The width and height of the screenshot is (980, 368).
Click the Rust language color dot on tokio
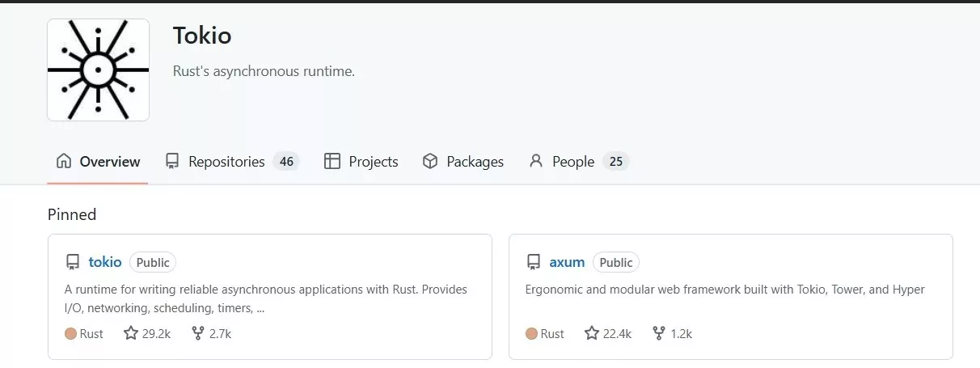pyautogui.click(x=70, y=333)
